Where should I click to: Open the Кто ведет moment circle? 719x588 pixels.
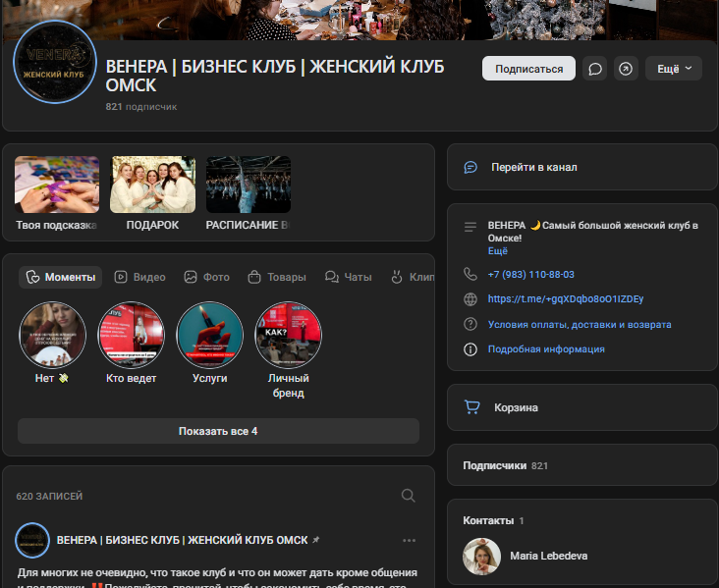pyautogui.click(x=132, y=335)
